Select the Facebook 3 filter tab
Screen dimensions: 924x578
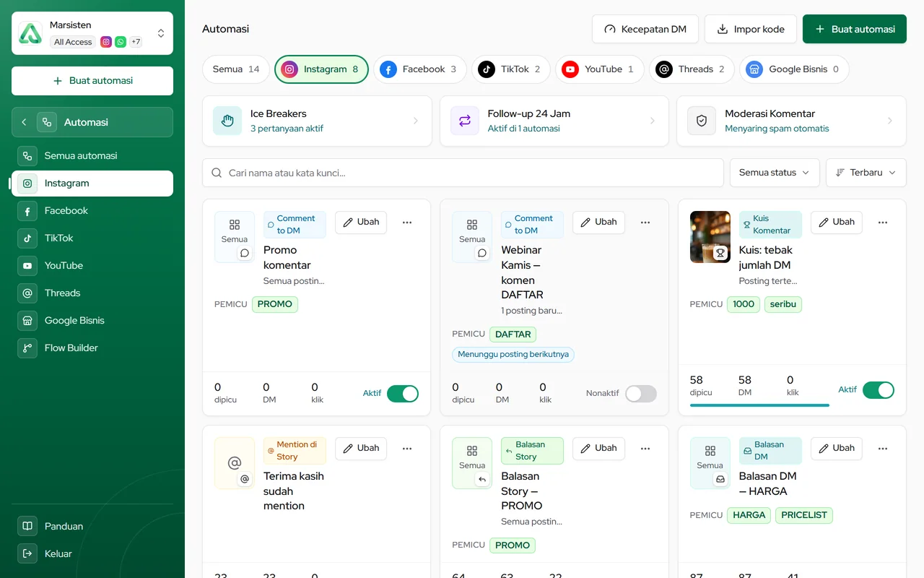coord(420,69)
